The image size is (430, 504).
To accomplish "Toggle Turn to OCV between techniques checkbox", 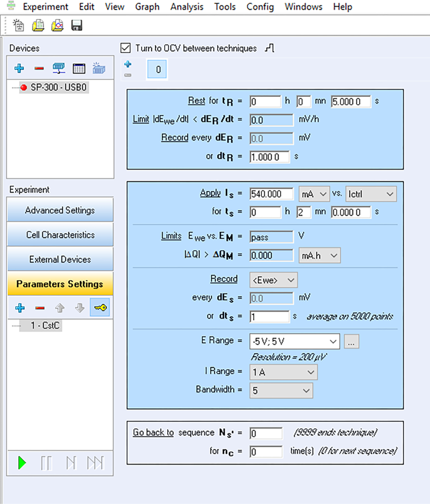I will pyautogui.click(x=126, y=48).
